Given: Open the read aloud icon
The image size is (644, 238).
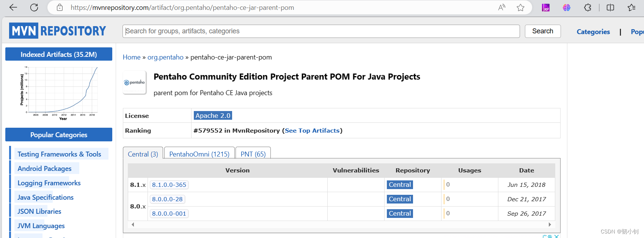Looking at the screenshot, I should pyautogui.click(x=502, y=8).
